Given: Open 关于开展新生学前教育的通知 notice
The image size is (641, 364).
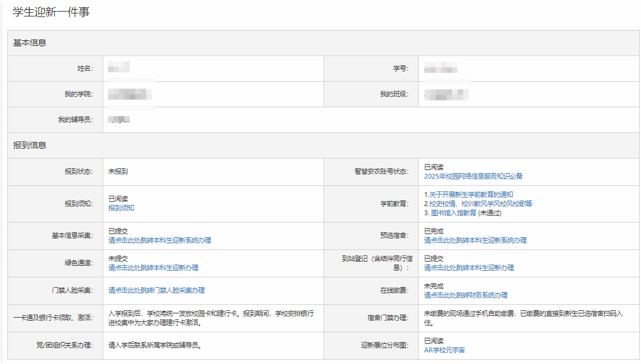Looking at the screenshot, I should tap(469, 194).
